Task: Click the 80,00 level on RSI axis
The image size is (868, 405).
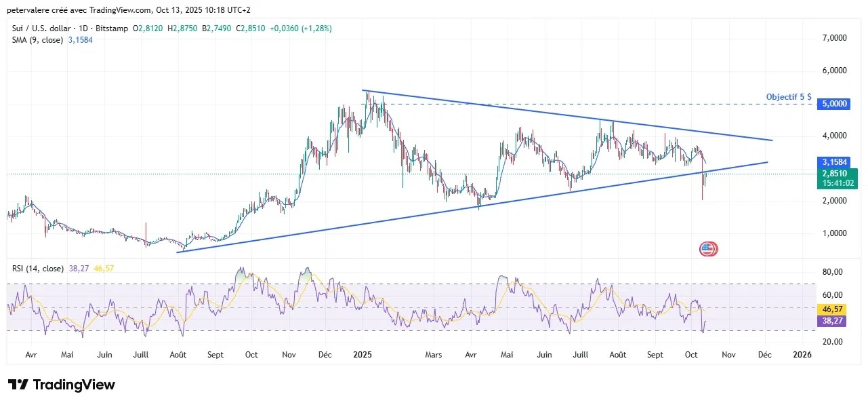Action: (831, 272)
